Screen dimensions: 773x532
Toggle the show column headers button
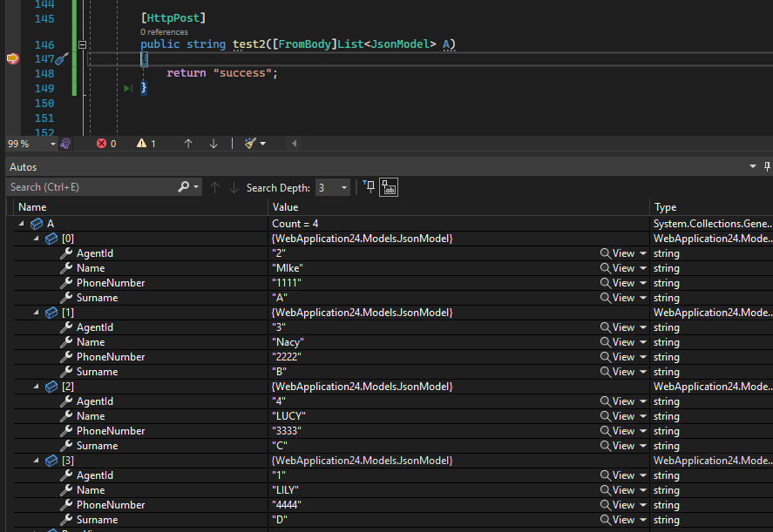coord(389,187)
